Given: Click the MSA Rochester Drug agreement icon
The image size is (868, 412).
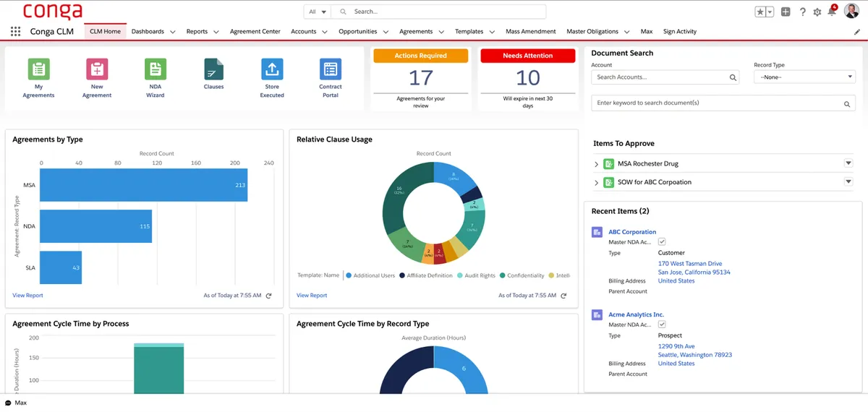Looking at the screenshot, I should click(608, 164).
